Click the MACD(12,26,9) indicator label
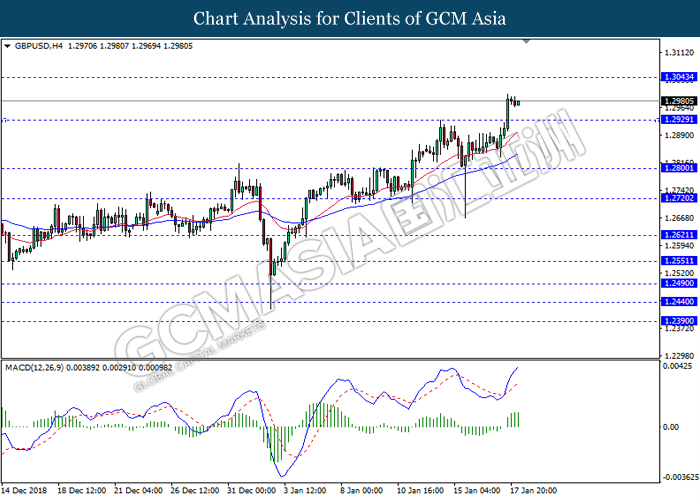This screenshot has height=500, width=700. coord(34,368)
